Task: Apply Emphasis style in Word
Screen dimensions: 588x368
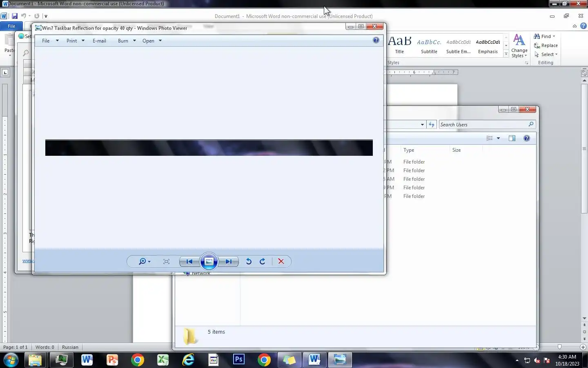Action: (x=488, y=45)
